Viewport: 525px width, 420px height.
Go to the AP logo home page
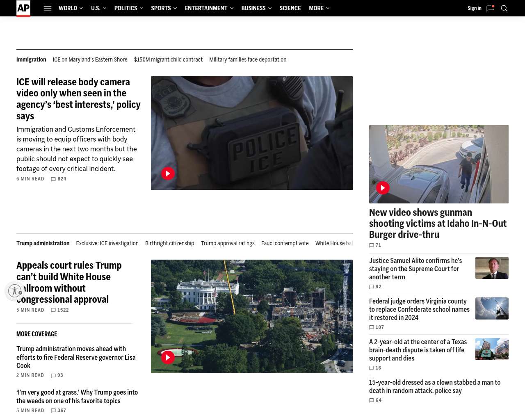click(x=23, y=8)
